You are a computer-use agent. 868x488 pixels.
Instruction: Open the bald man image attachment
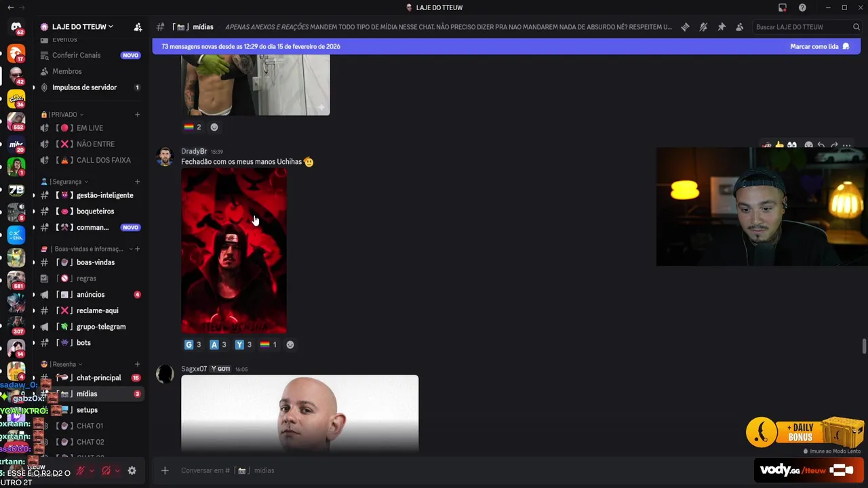pos(300,413)
